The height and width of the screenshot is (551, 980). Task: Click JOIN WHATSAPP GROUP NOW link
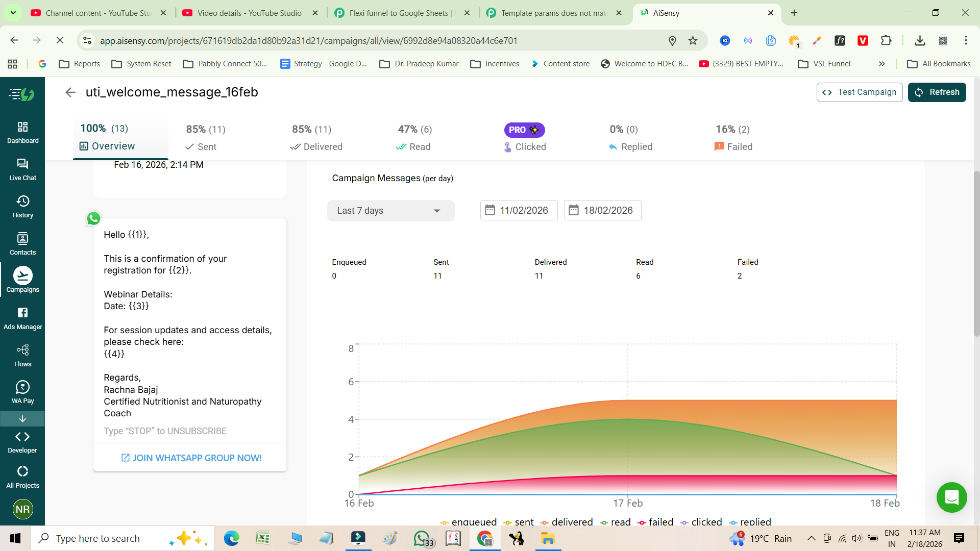[x=191, y=458]
